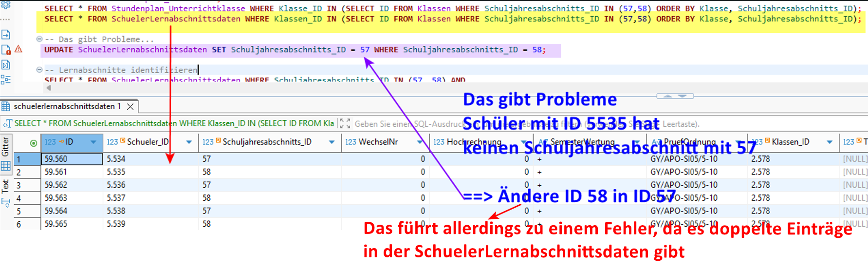Image resolution: width=868 pixels, height=271 pixels.
Task: Switch to the Gitter grid view tab
Action: tap(5, 146)
